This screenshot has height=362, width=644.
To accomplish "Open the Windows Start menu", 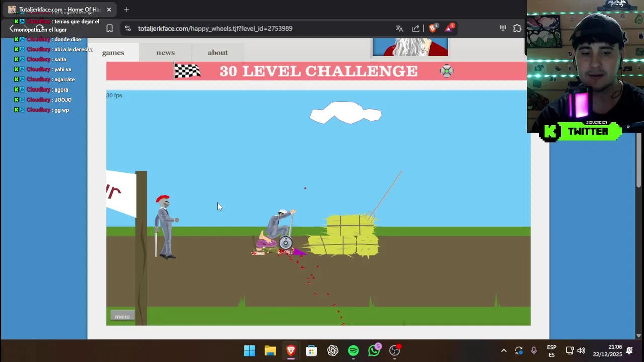I will pos(249,350).
